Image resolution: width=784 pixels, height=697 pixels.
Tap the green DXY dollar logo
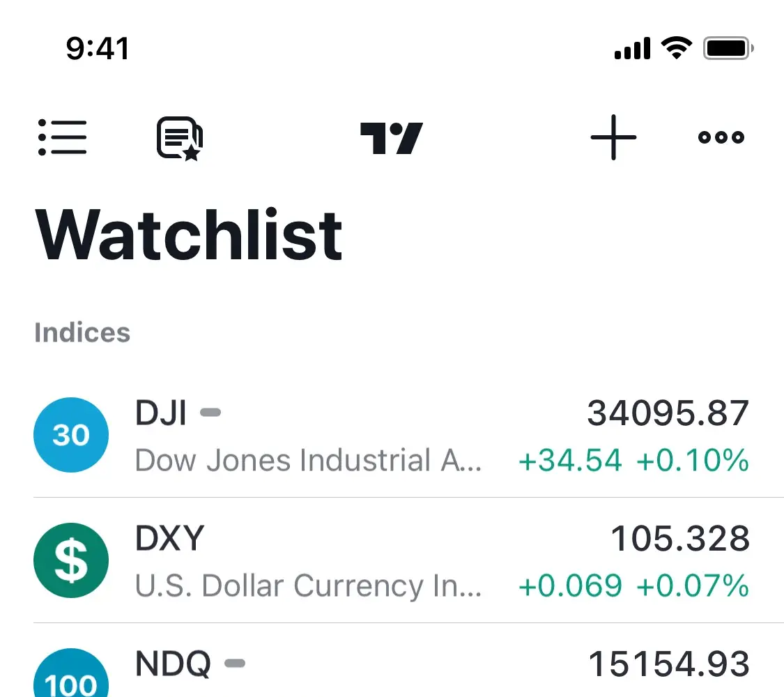[x=71, y=560]
